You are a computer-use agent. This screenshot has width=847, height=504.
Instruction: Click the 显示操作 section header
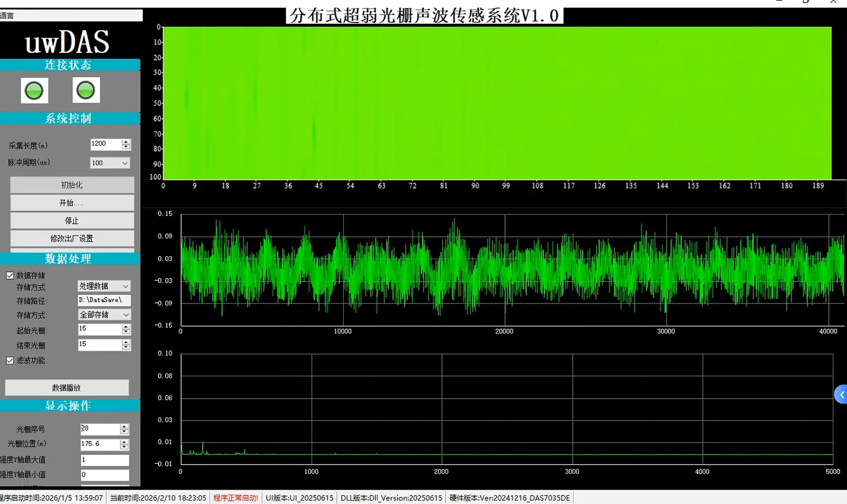coord(70,406)
